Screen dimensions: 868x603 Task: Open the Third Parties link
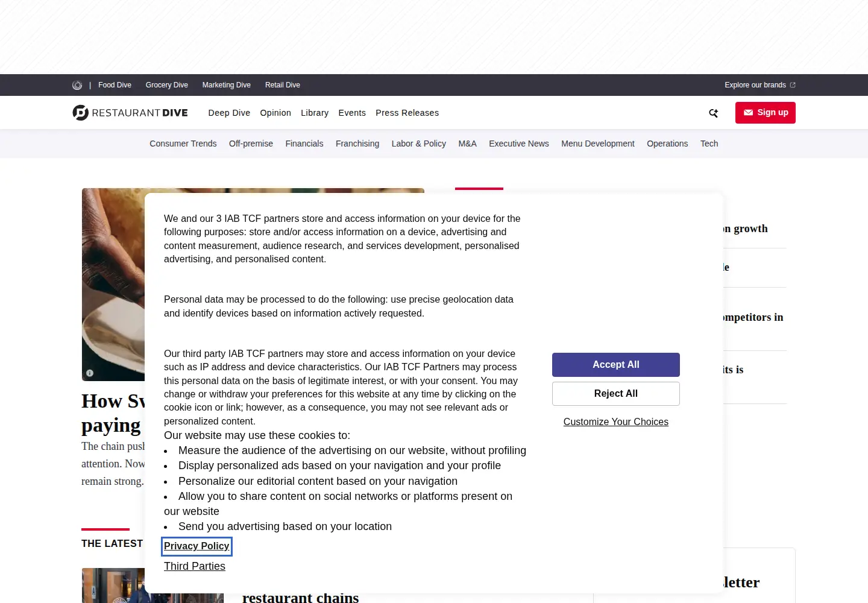point(195,566)
